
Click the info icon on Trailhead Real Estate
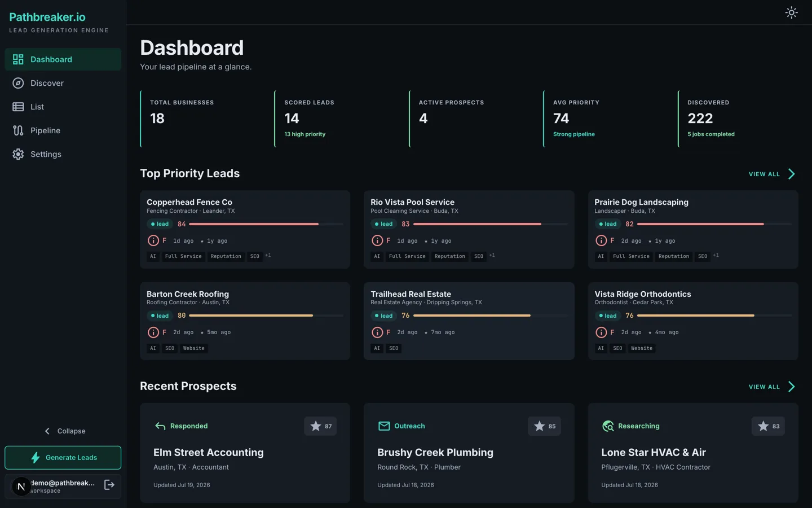point(377,332)
